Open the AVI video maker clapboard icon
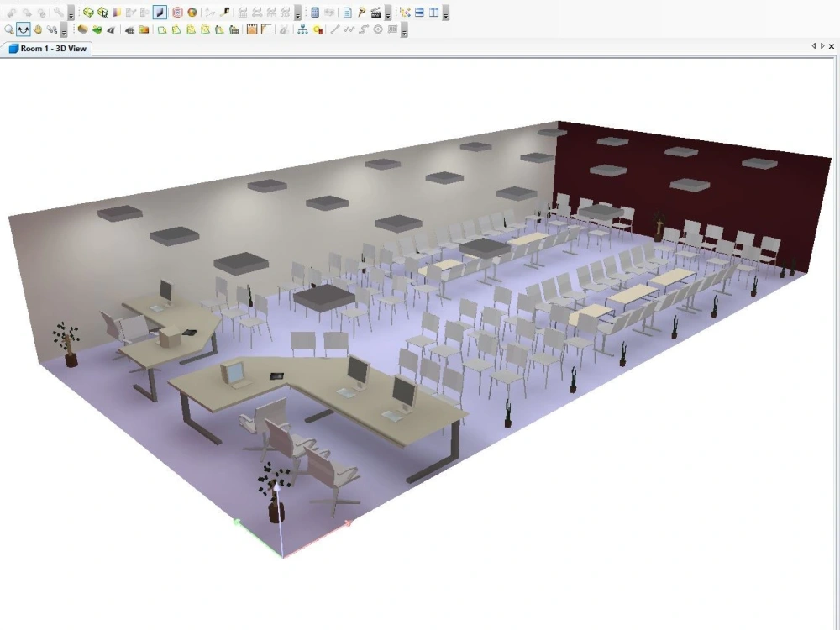Screen dimensions: 840x630 [375, 12]
